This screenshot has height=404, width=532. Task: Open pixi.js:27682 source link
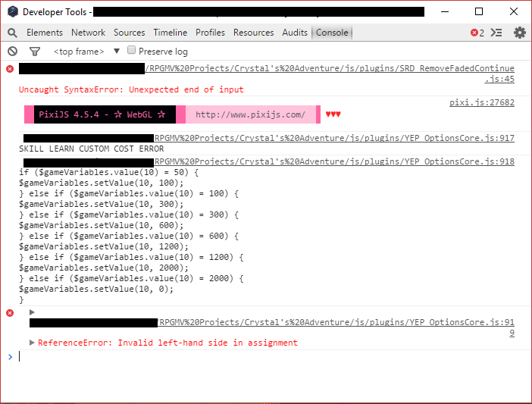[482, 102]
